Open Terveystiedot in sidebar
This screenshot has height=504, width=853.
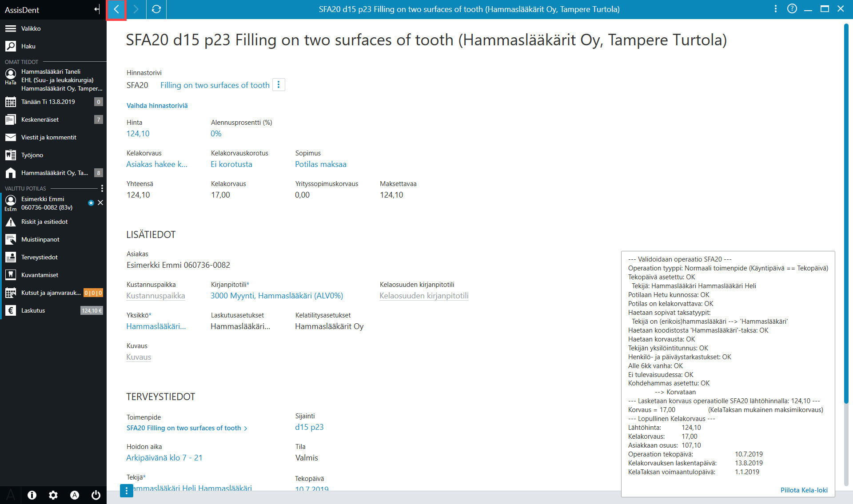pyautogui.click(x=53, y=257)
